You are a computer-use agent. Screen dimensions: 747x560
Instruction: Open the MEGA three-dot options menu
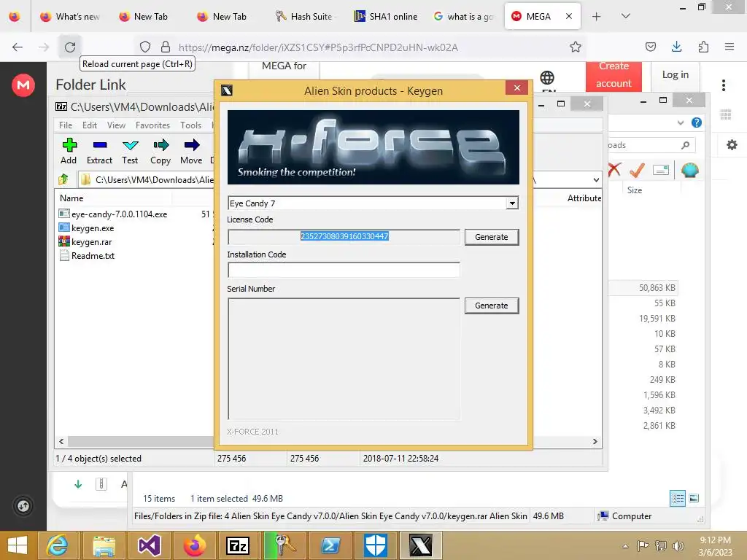pyautogui.click(x=724, y=85)
